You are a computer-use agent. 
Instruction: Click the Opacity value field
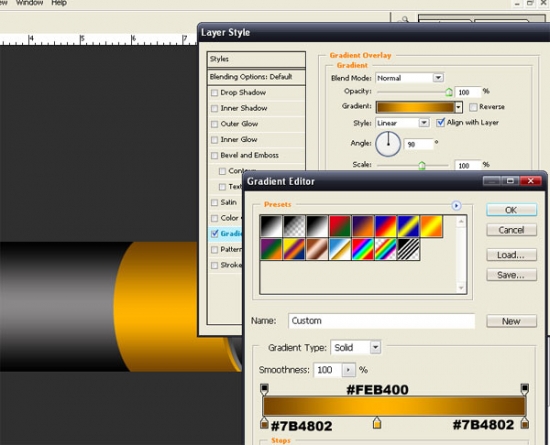click(x=468, y=92)
